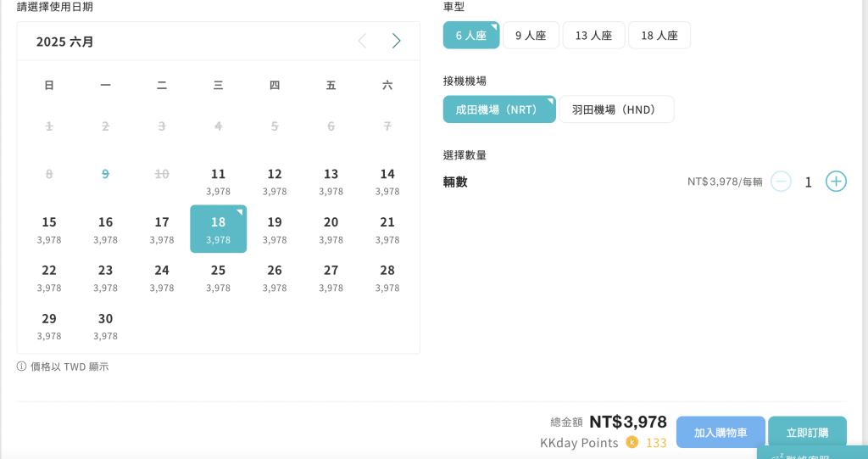
Task: Click the KKday Points label
Action: 579,443
